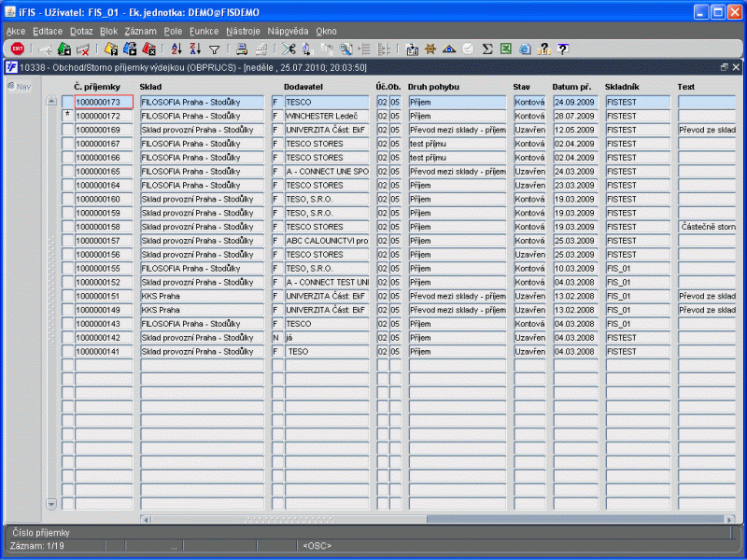Click storekeeper cell in row 1000000155
This screenshot has width=747, height=560.
(x=638, y=268)
